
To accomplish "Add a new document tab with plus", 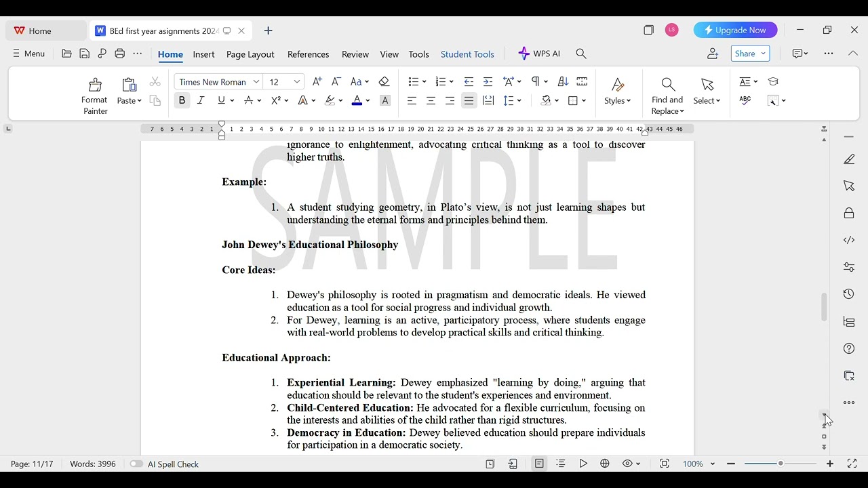I will pyautogui.click(x=269, y=30).
